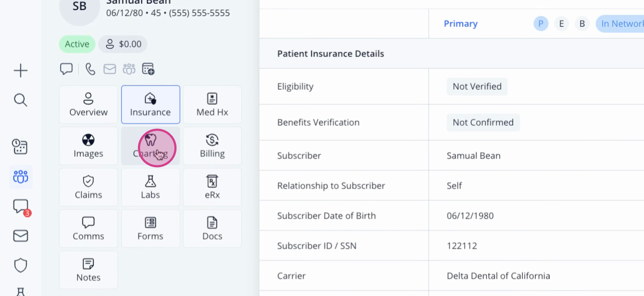Screen dimensions: 644x296
Task: Click the 06/12/1980 subscriber birth date
Action: coord(470,216)
